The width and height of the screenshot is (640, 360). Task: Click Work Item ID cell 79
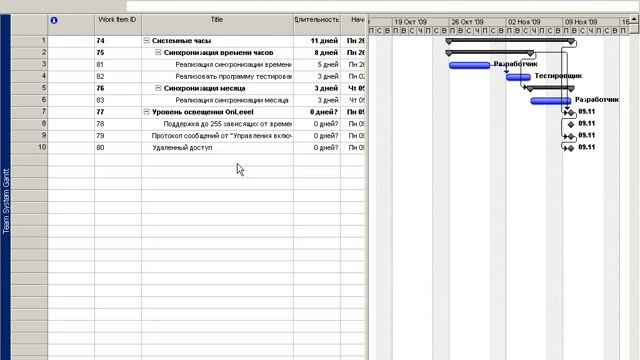pyautogui.click(x=118, y=136)
